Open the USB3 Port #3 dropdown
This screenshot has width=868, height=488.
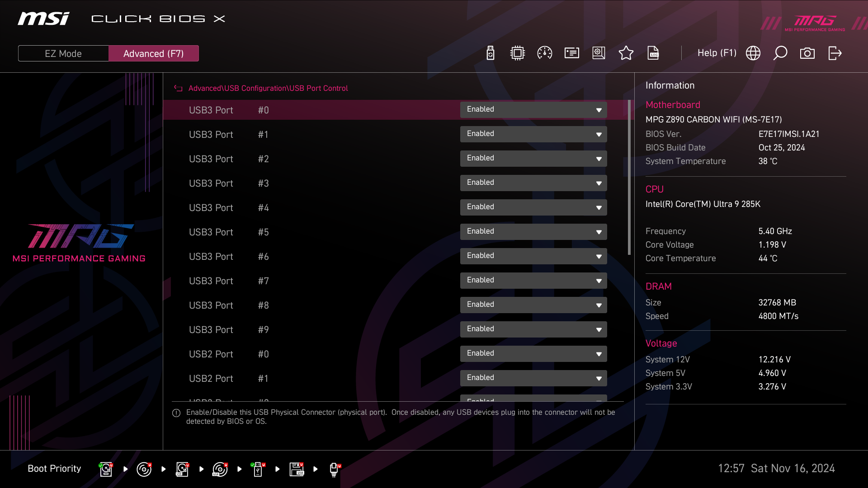click(533, 183)
